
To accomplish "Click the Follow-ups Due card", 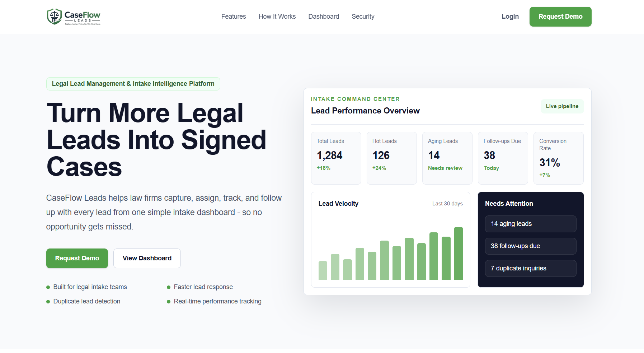I will [x=503, y=158].
